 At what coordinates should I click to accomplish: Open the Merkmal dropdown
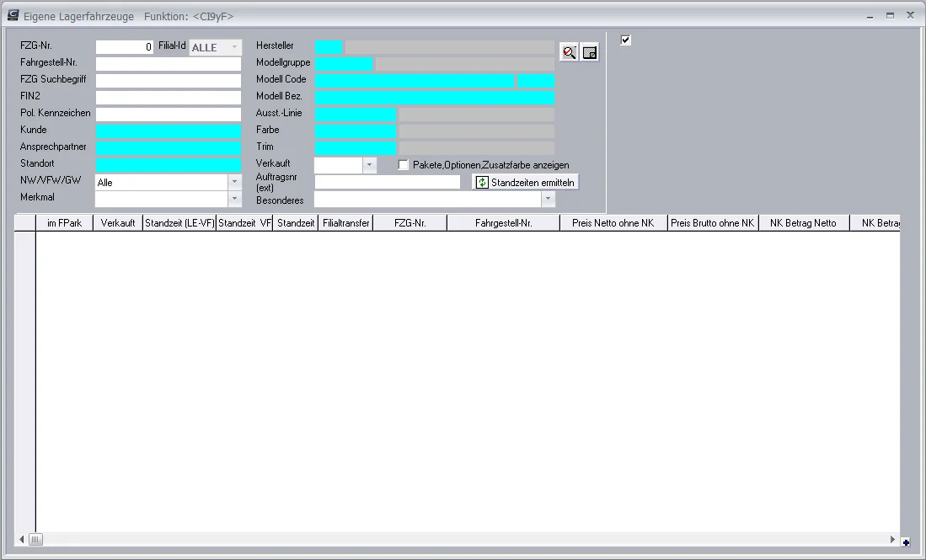(234, 199)
